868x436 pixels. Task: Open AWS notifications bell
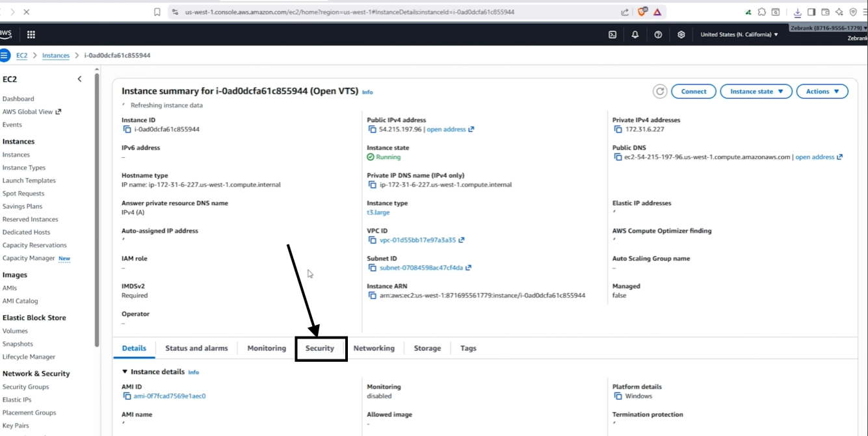(635, 34)
